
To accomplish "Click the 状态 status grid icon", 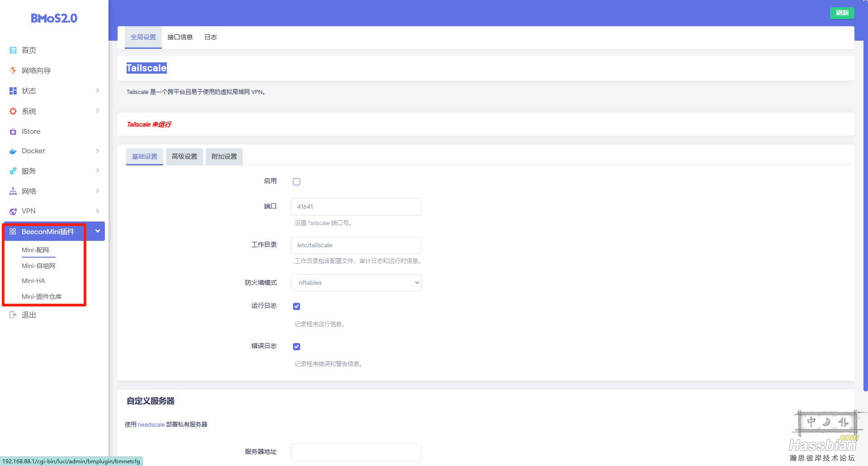I will point(13,91).
